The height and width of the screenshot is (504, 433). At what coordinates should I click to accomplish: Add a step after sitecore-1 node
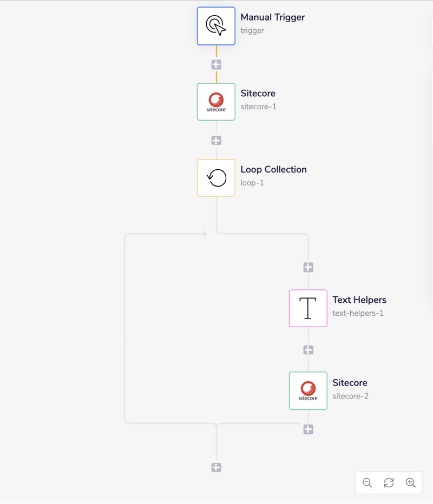pyautogui.click(x=216, y=140)
